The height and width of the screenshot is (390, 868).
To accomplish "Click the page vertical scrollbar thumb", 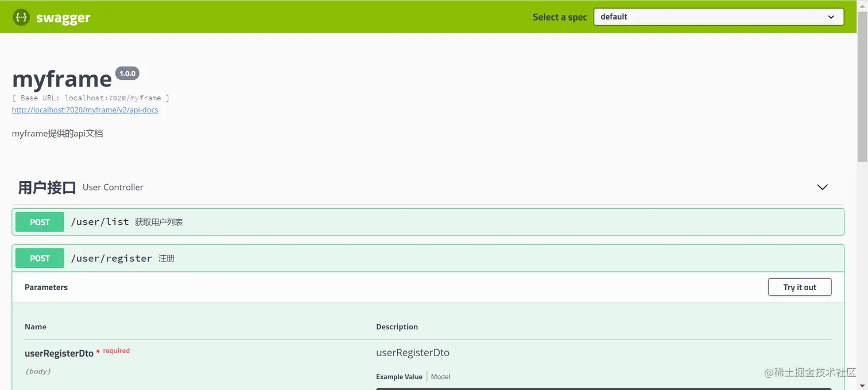I will pos(862,86).
